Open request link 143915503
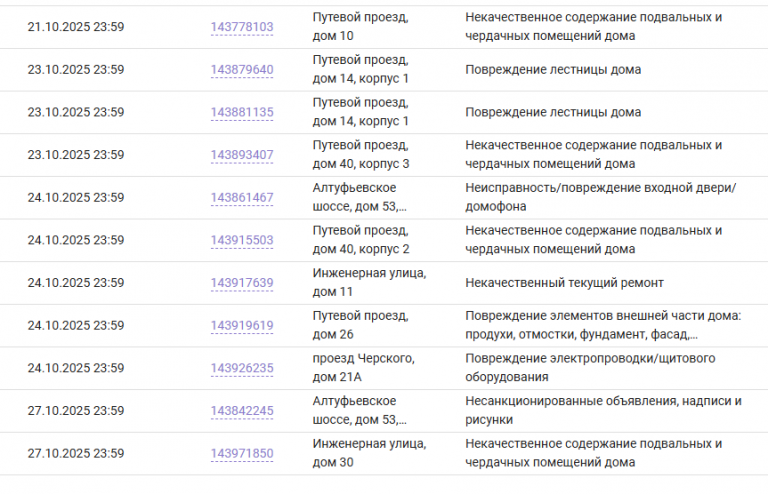768x494 pixels. [241, 240]
